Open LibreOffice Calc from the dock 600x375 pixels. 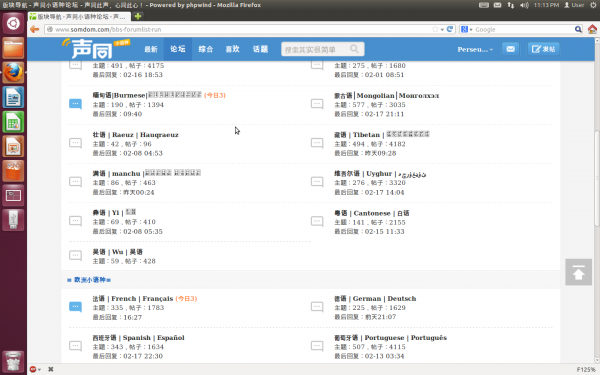click(x=13, y=122)
